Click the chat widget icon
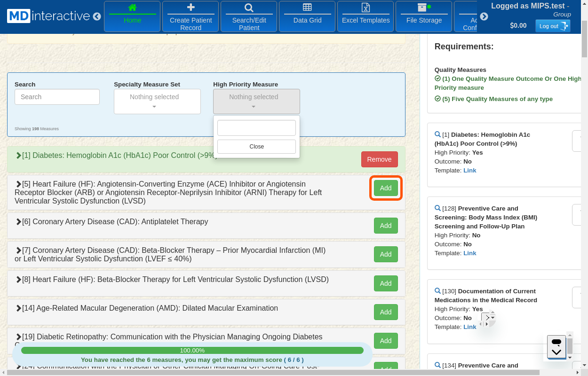588x376 pixels. point(556,347)
